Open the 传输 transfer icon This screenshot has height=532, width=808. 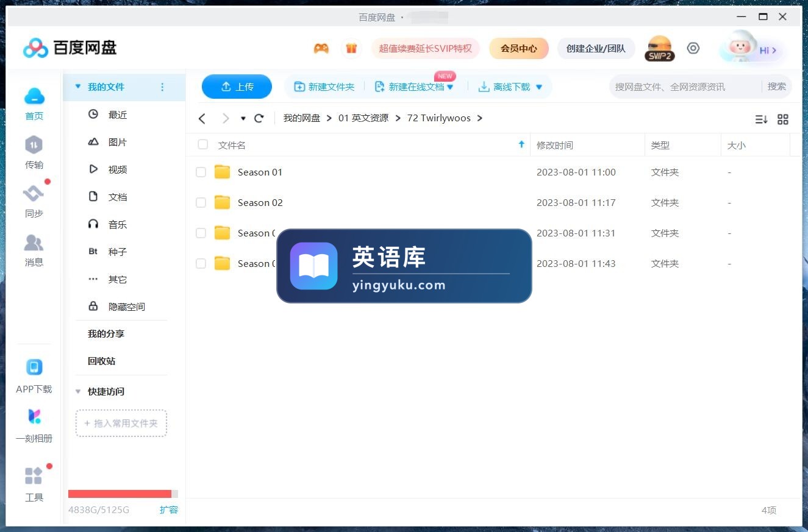34,145
